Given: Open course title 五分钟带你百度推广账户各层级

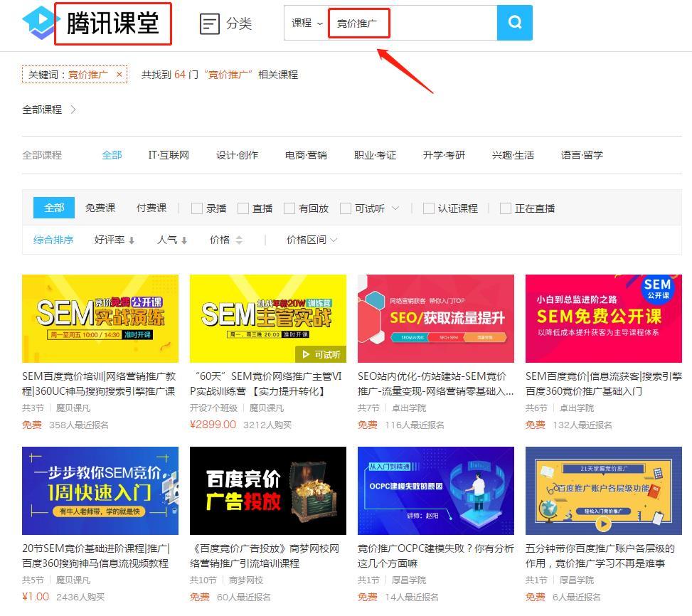Looking at the screenshot, I should [600, 556].
